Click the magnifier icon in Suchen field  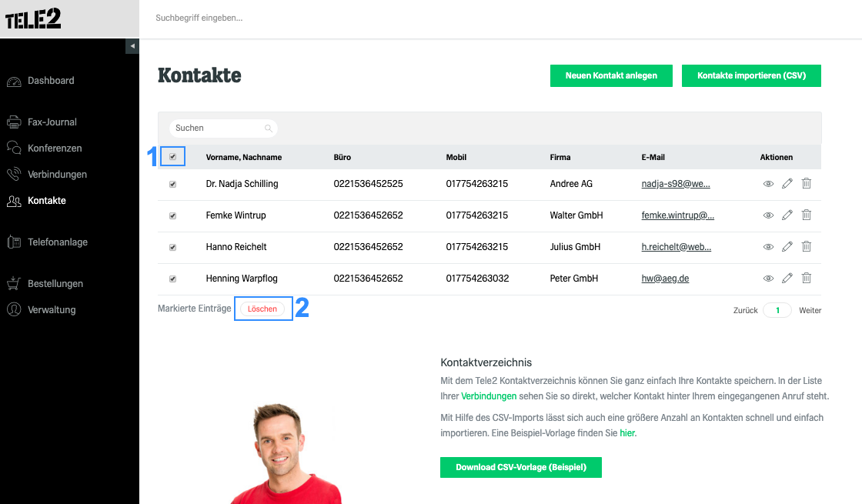point(269,128)
